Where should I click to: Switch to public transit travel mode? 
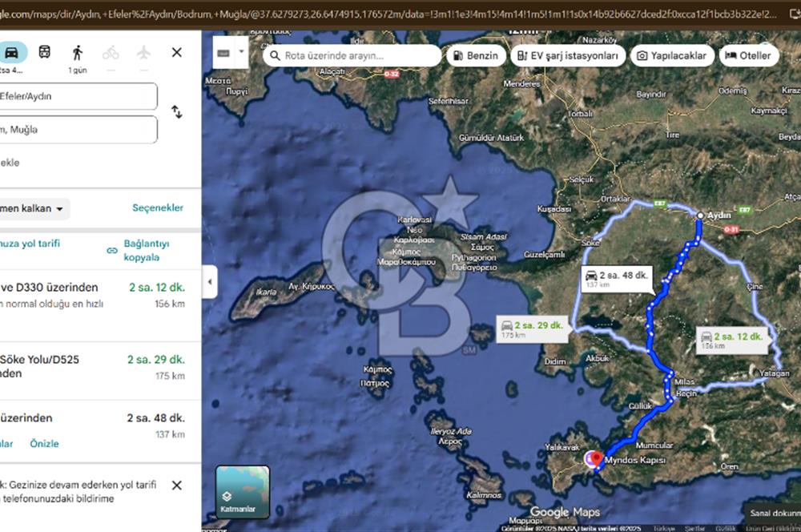[45, 53]
